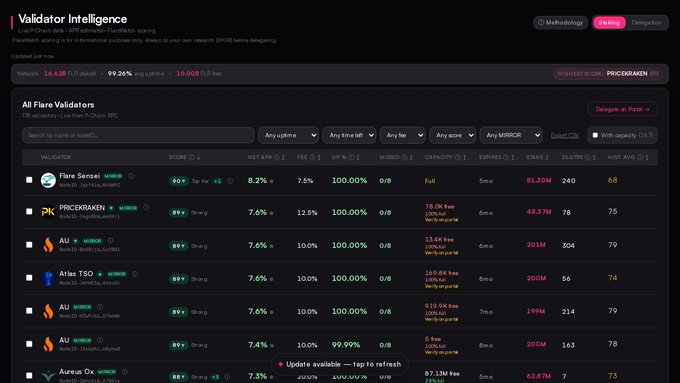The height and width of the screenshot is (383, 680).
Task: Click the Flare Sensei validator logo
Action: [48, 180]
